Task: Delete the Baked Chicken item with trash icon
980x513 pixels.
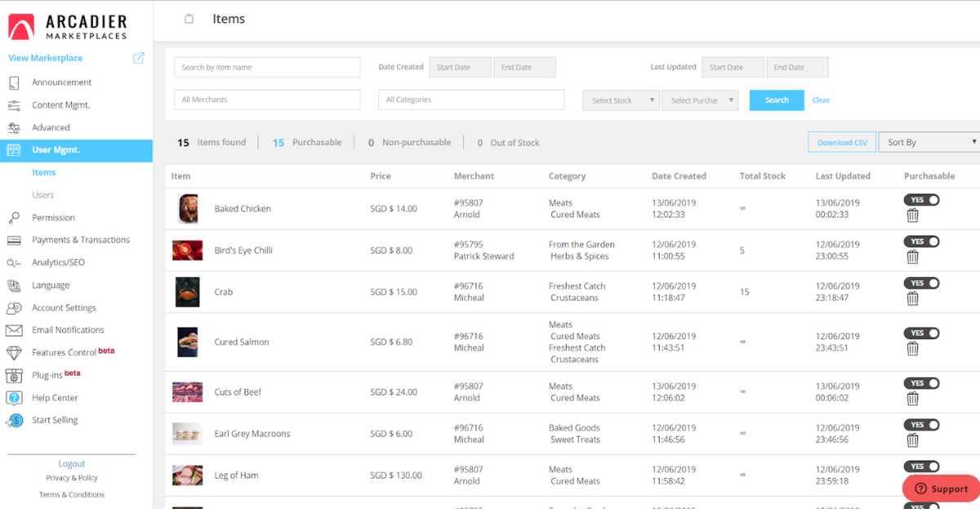Action: click(x=912, y=215)
